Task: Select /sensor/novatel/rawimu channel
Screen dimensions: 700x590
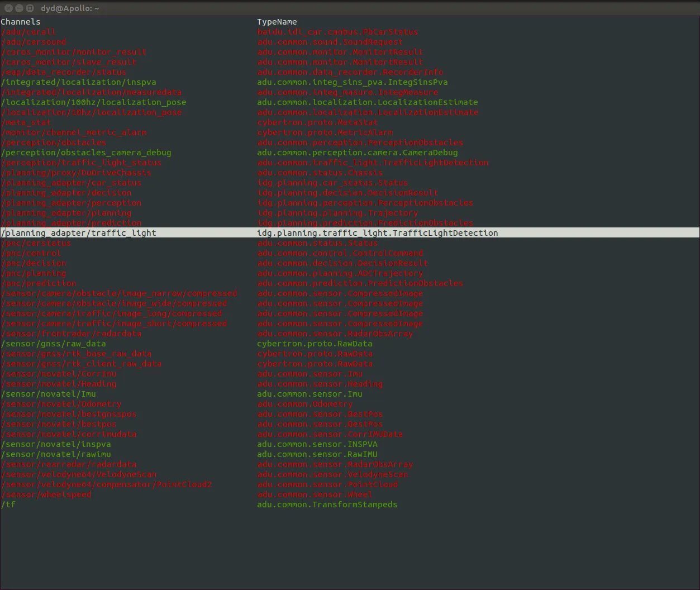Action: coord(56,454)
